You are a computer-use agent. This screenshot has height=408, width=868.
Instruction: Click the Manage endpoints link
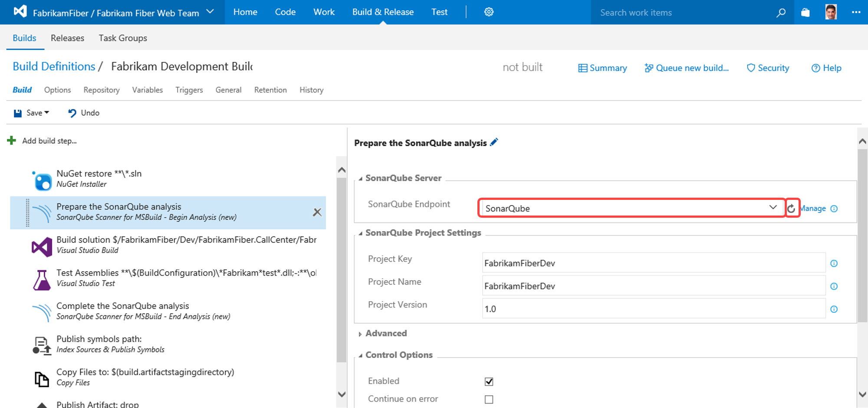pos(813,209)
